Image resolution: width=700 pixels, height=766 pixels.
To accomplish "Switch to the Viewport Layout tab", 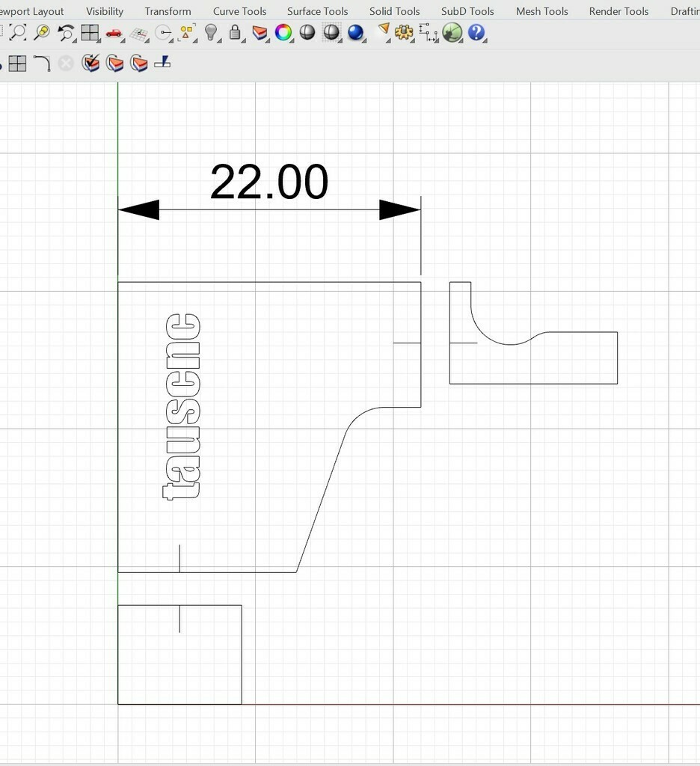I will (31, 11).
